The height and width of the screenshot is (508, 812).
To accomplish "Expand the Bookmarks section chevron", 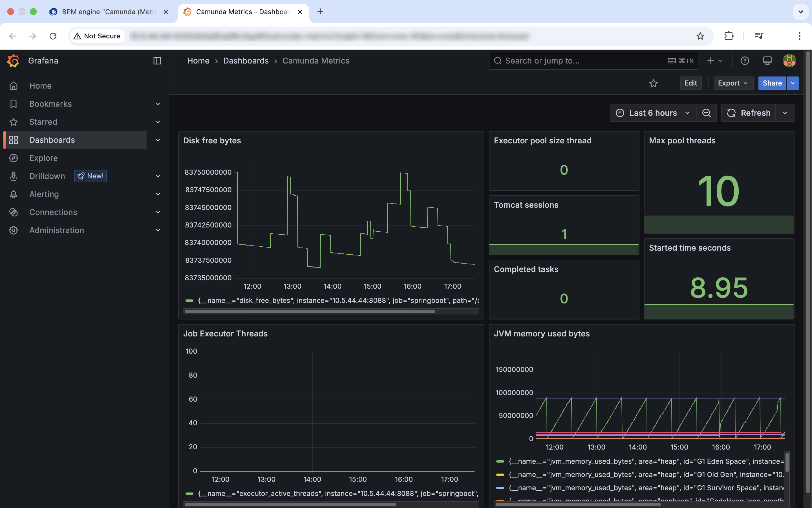I will [158, 104].
